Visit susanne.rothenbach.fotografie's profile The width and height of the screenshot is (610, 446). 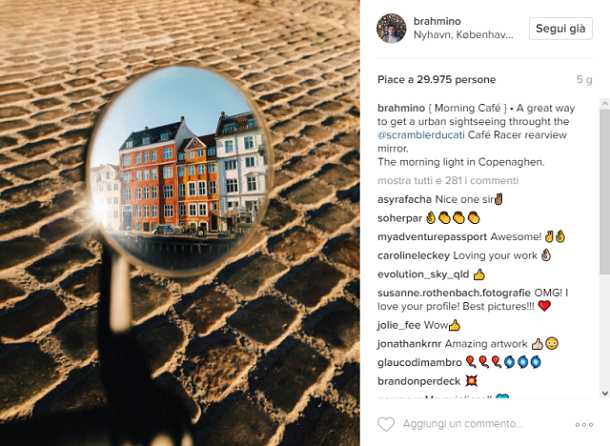click(x=454, y=293)
